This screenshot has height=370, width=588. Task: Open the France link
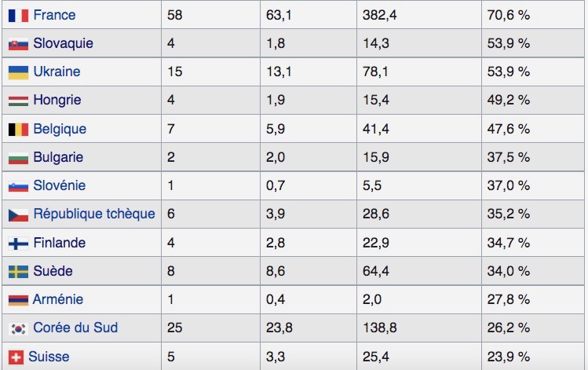coord(54,15)
